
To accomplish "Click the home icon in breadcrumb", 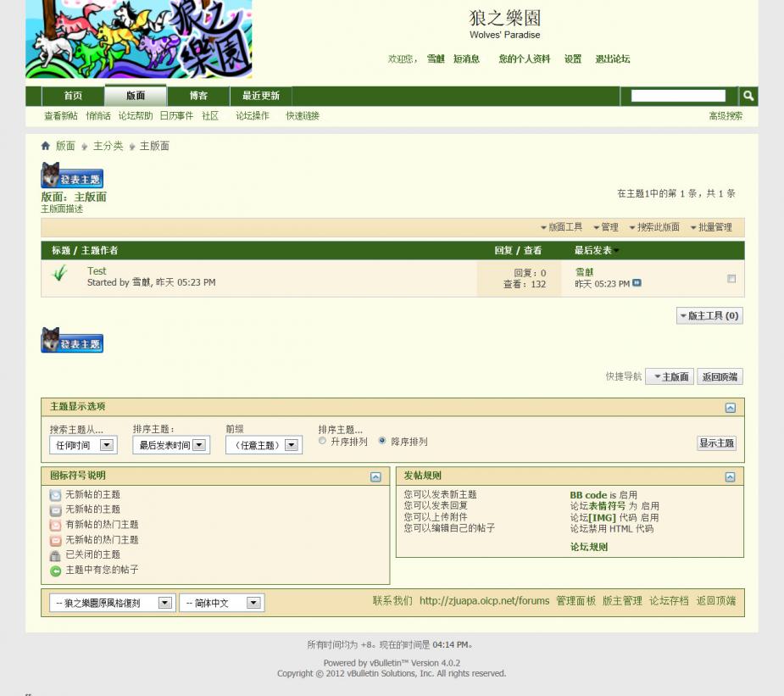I will point(46,146).
